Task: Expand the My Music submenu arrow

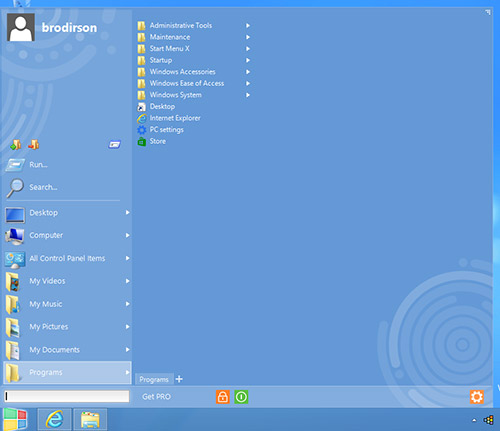Action: pyautogui.click(x=127, y=304)
